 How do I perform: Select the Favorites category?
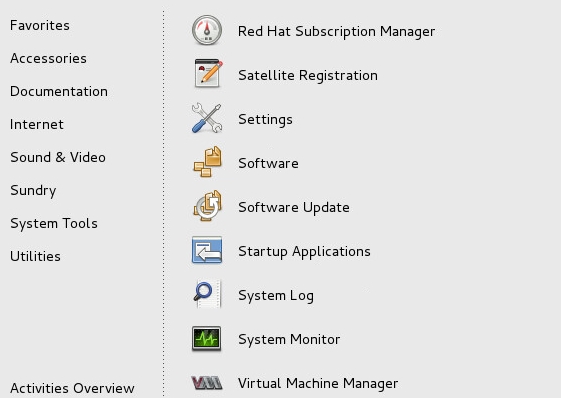[x=40, y=25]
